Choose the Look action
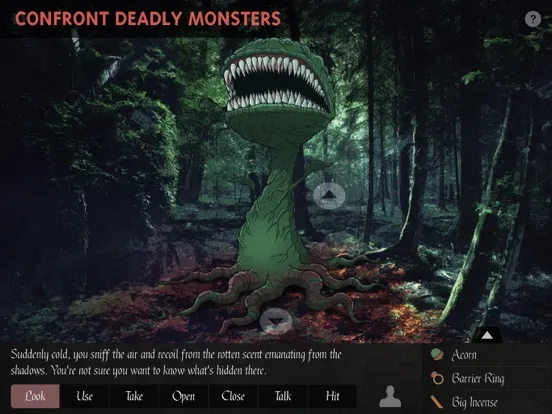 [35, 396]
